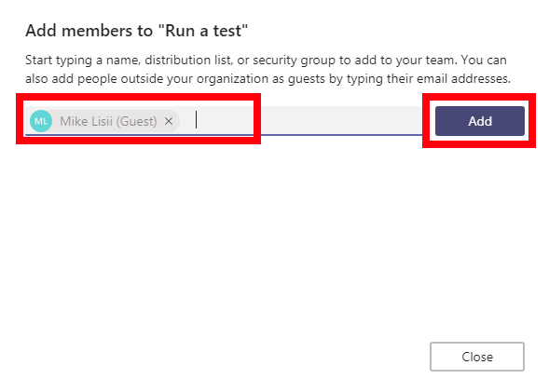Click the blank dialog area above Close
This screenshot has height=392, width=549.
tap(274, 237)
